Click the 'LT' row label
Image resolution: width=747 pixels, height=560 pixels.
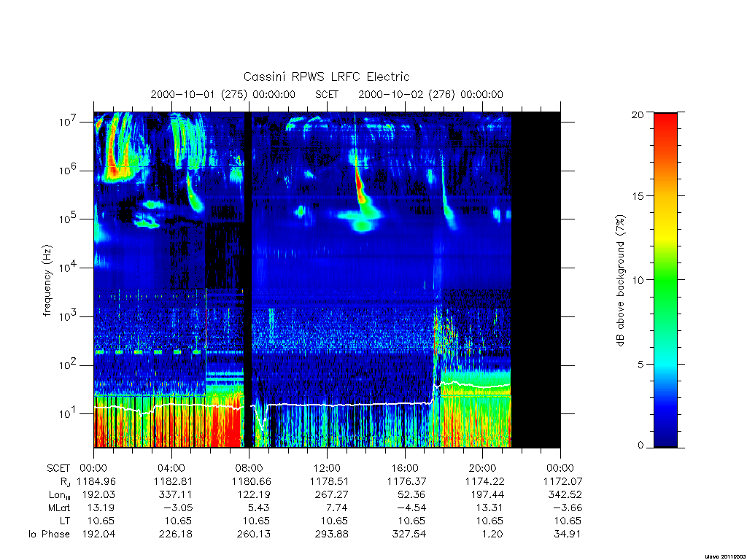point(65,521)
